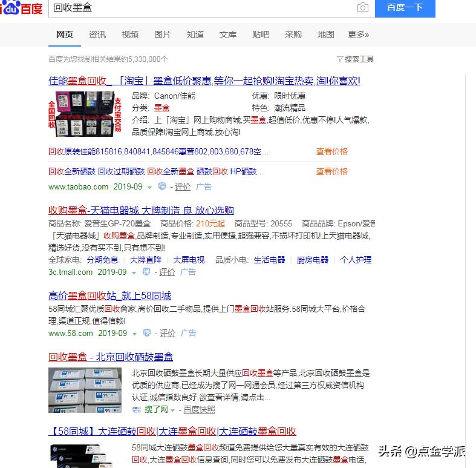The height and width of the screenshot is (468, 476).
Task: Click the Baidu logo
Action: click(21, 8)
